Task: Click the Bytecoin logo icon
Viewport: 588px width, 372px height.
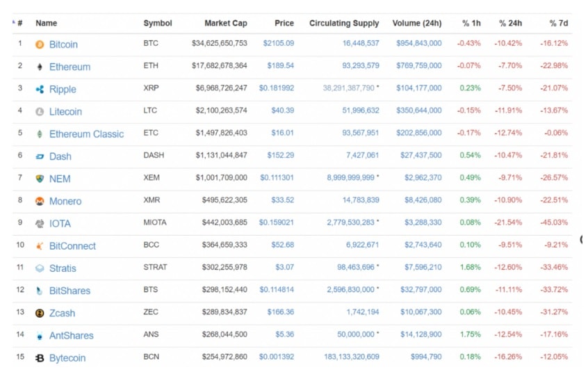Action: coord(40,358)
